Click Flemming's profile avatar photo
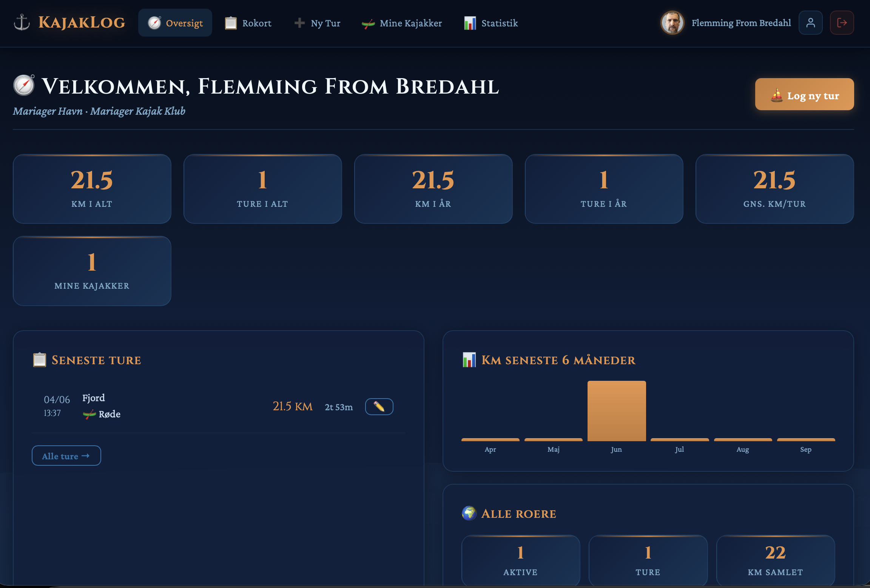 [672, 23]
